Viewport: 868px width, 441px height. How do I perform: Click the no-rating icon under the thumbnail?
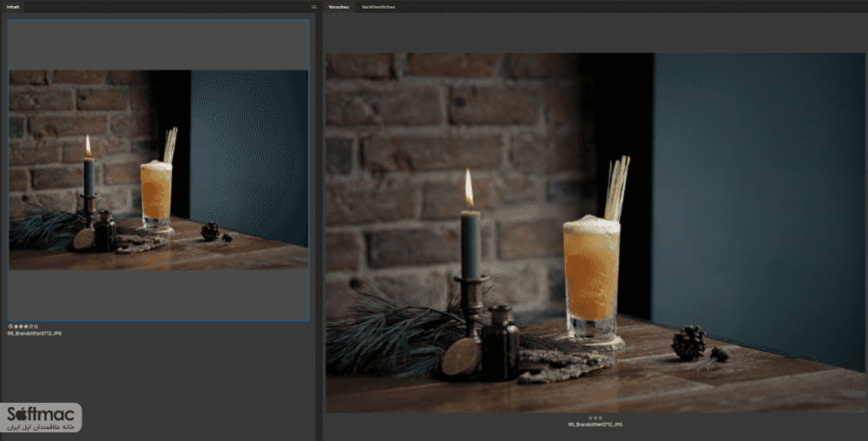[10, 326]
